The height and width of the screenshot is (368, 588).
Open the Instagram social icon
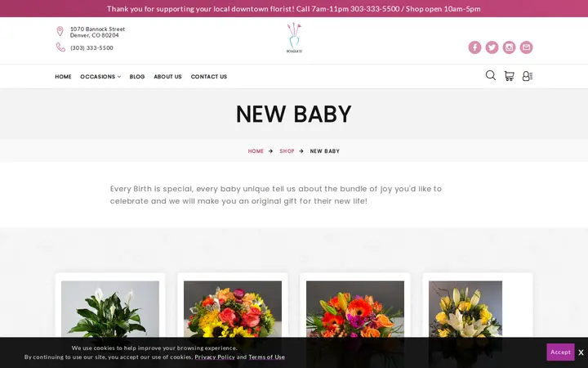[509, 47]
